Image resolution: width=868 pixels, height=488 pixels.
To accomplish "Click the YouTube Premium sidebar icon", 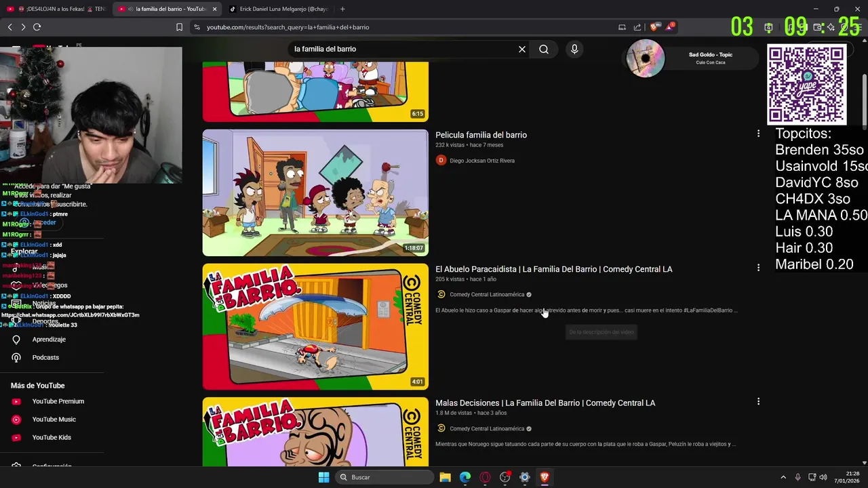I will 16,401.
